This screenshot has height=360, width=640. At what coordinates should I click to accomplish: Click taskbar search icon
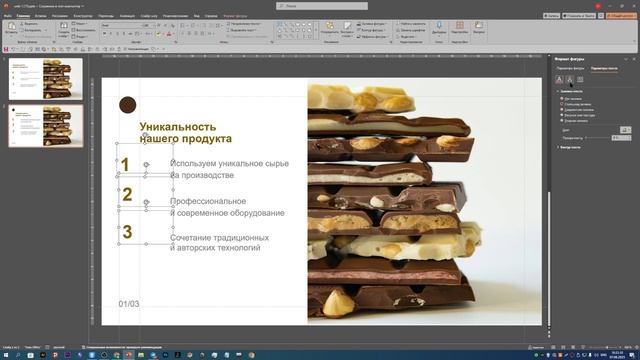point(18,355)
